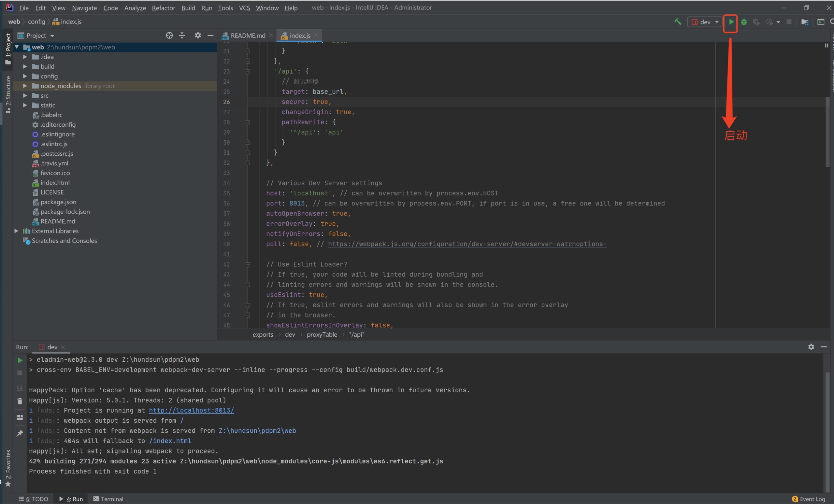This screenshot has height=504, width=834.
Task: Open the Refactor menu
Action: [164, 8]
